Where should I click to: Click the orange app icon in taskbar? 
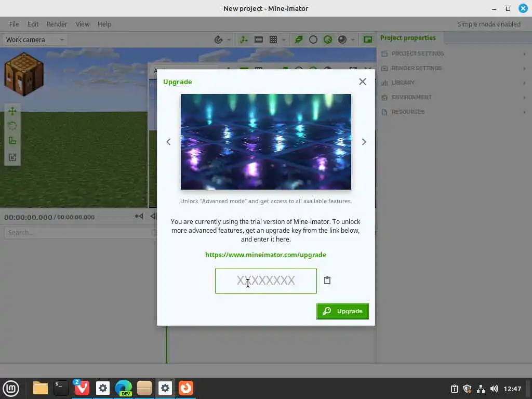tap(186, 388)
